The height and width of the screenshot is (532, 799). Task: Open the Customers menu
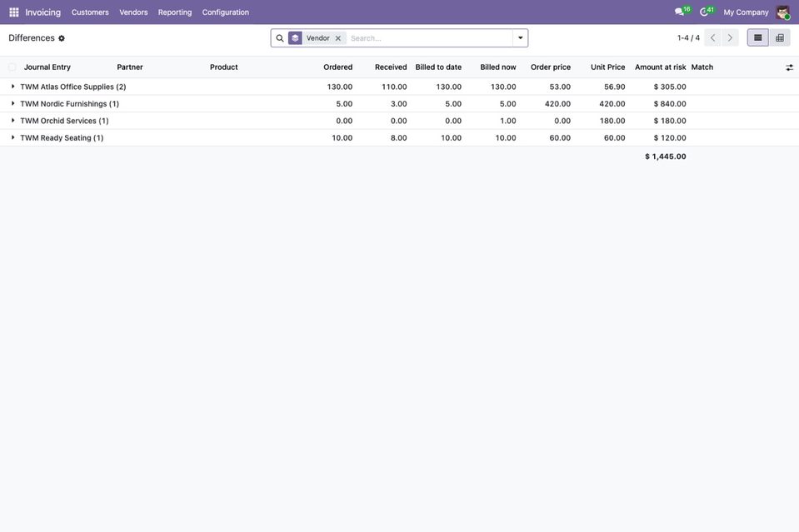(x=90, y=12)
